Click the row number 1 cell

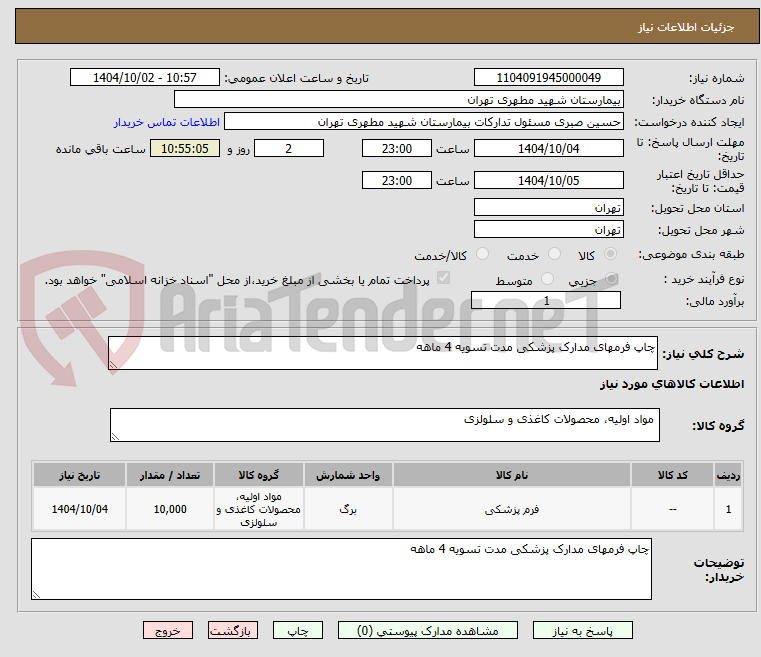[728, 509]
